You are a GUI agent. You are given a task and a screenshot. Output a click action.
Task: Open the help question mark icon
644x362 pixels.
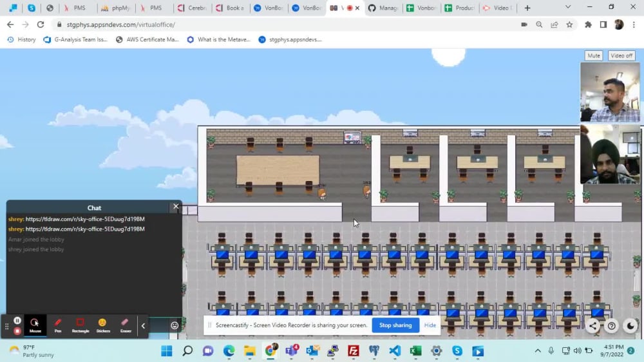(x=612, y=326)
